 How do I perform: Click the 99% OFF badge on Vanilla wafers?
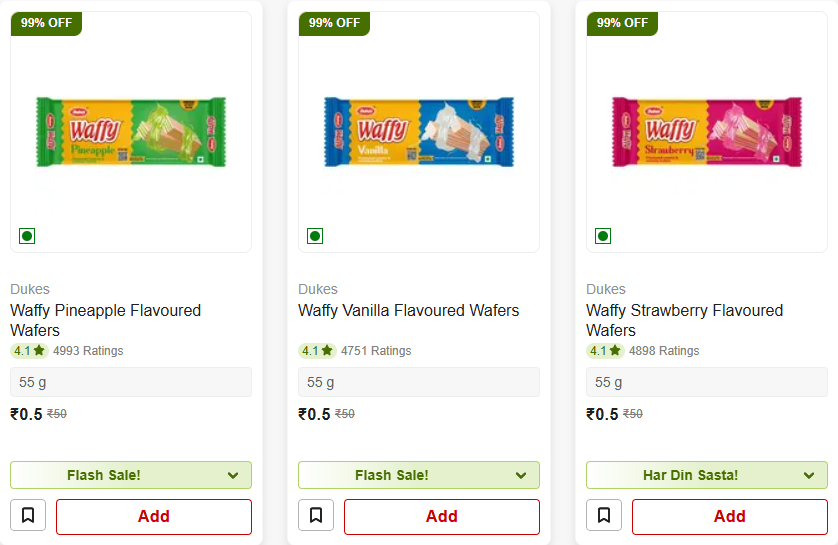334,23
